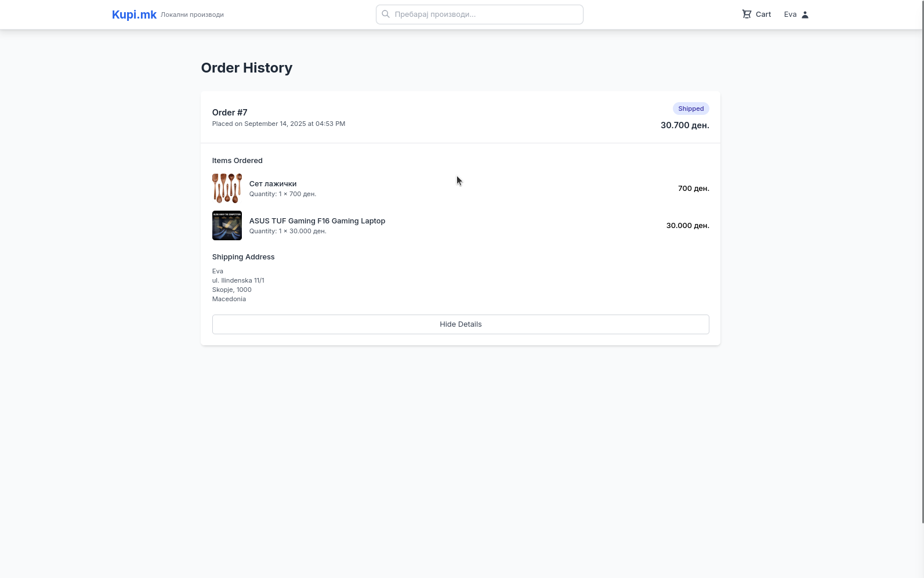Click the Shipped status badge

[691, 109]
